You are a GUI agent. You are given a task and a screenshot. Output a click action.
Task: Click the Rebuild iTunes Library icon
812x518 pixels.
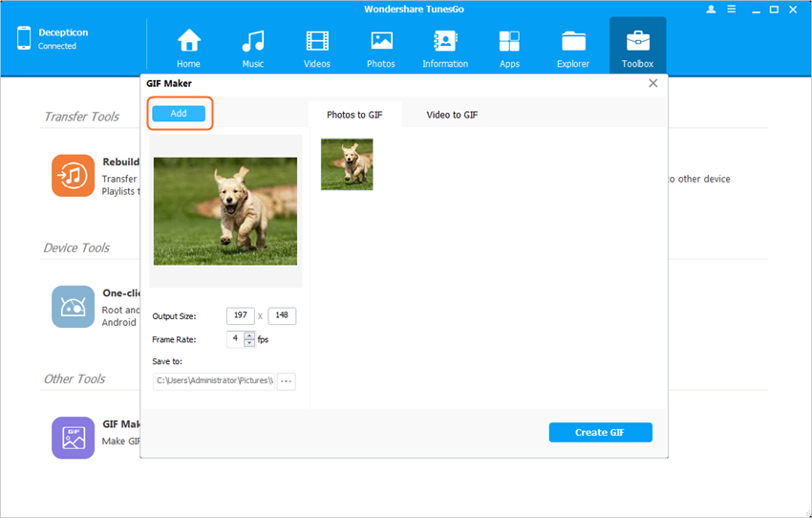point(73,176)
